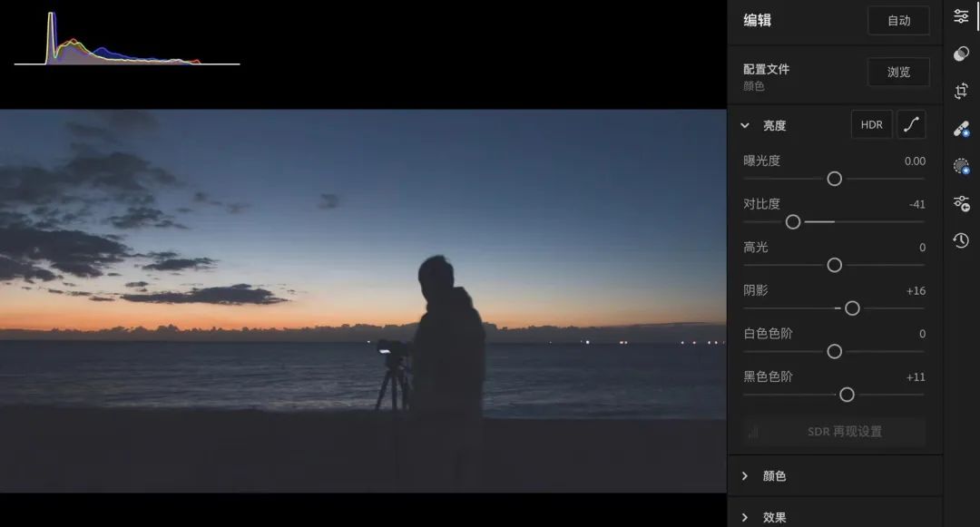Click the 黑色色阶 slider handle
The height and width of the screenshot is (527, 980).
coord(847,395)
